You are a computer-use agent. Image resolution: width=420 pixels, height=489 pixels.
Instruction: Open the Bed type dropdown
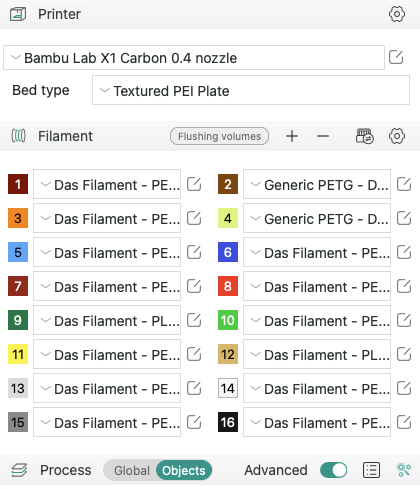[251, 90]
